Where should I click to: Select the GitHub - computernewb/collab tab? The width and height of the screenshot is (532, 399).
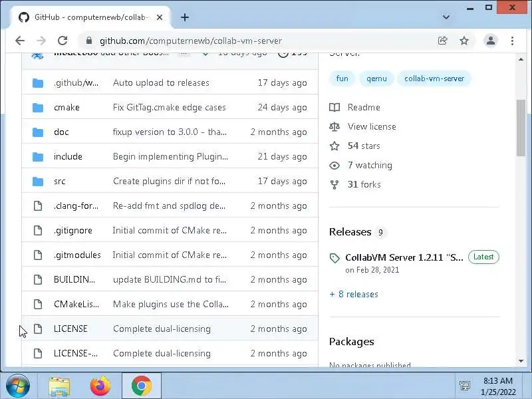coord(90,17)
